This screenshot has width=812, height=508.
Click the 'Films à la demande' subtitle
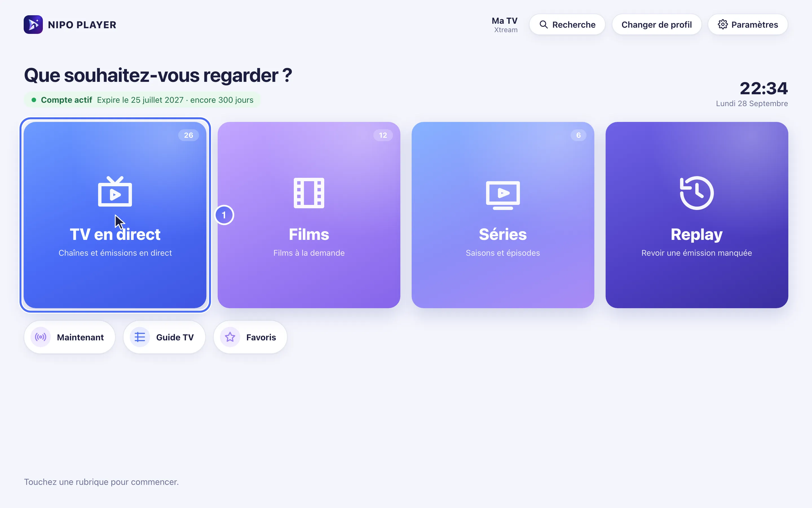(309, 253)
